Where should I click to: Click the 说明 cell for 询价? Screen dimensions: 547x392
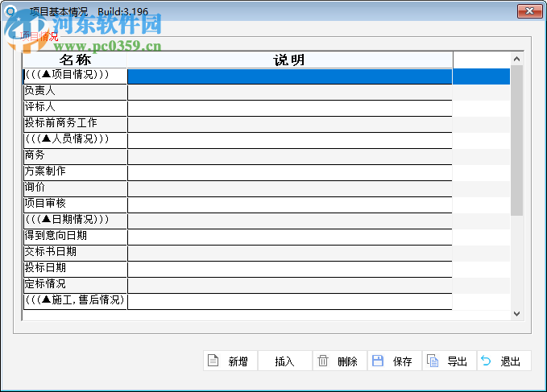point(290,188)
